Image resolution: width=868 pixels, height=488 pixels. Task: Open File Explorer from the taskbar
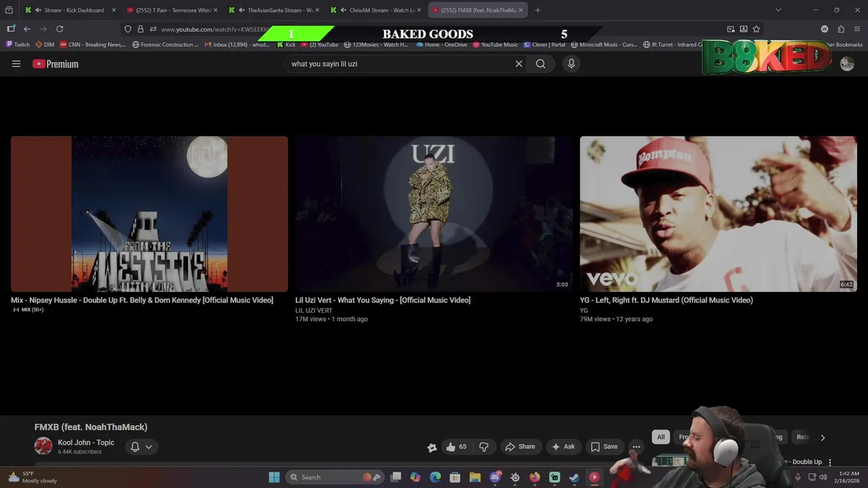[475, 477]
